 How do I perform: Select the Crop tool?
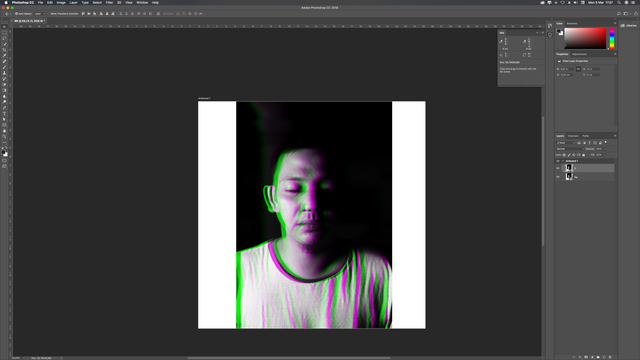4,50
